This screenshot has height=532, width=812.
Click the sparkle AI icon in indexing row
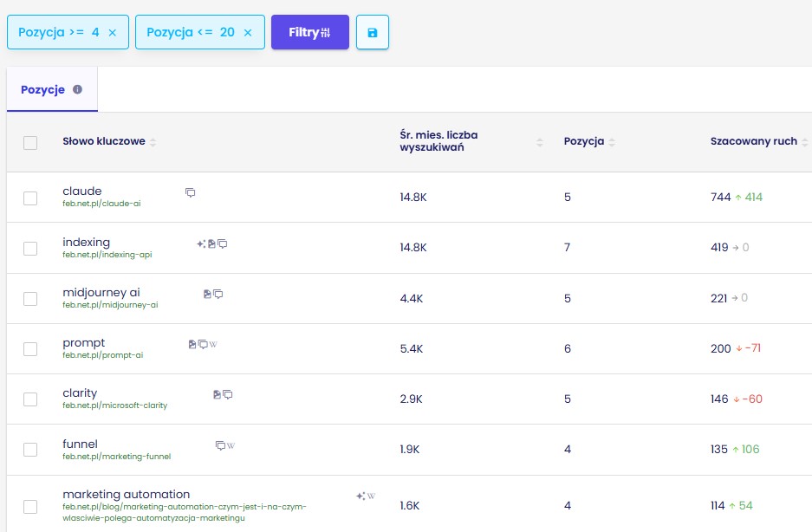coord(201,243)
